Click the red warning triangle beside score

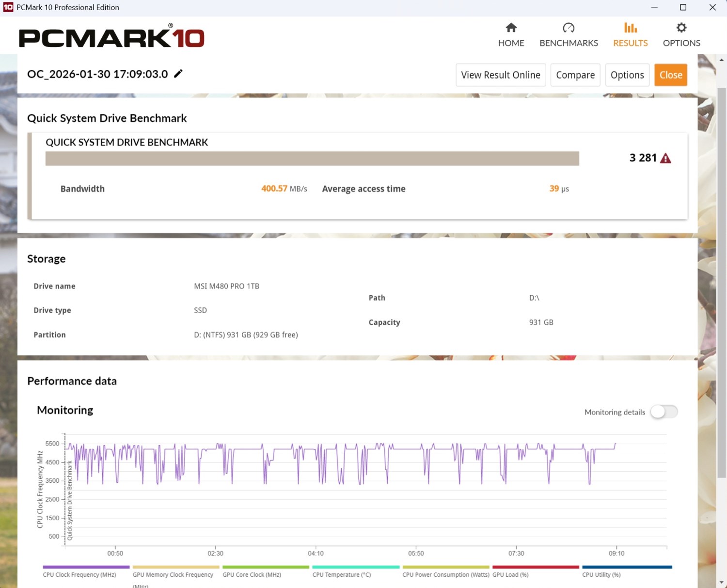pyautogui.click(x=666, y=158)
